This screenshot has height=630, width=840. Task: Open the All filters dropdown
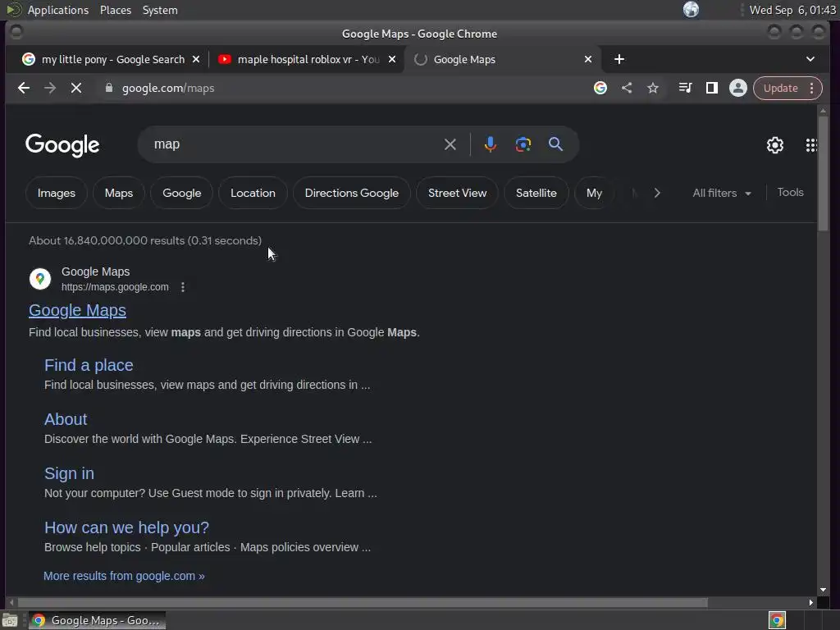722,193
